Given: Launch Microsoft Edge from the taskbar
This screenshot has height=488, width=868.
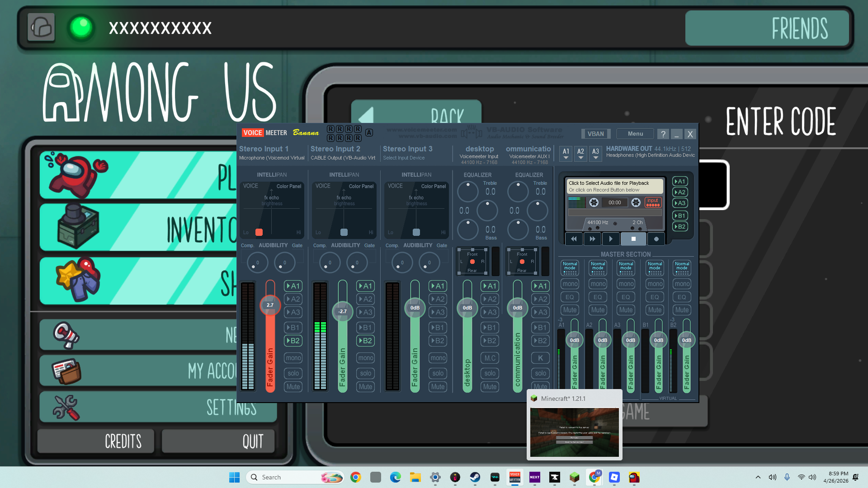Looking at the screenshot, I should coord(396,477).
